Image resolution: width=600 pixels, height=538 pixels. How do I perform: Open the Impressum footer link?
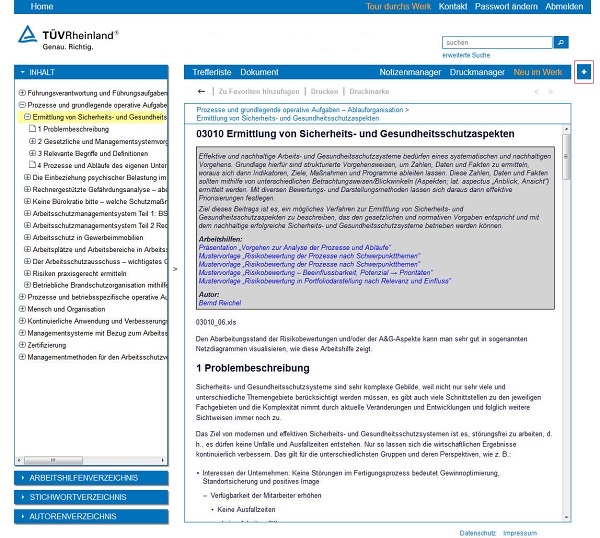pyautogui.click(x=520, y=533)
